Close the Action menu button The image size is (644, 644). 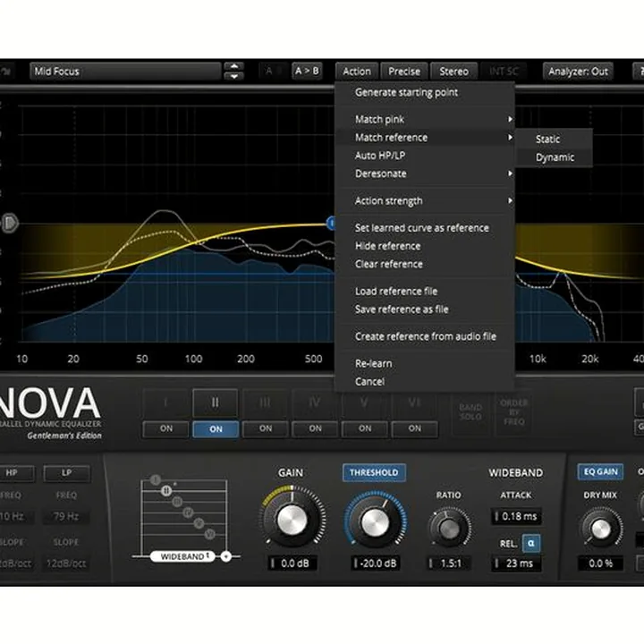coord(357,72)
